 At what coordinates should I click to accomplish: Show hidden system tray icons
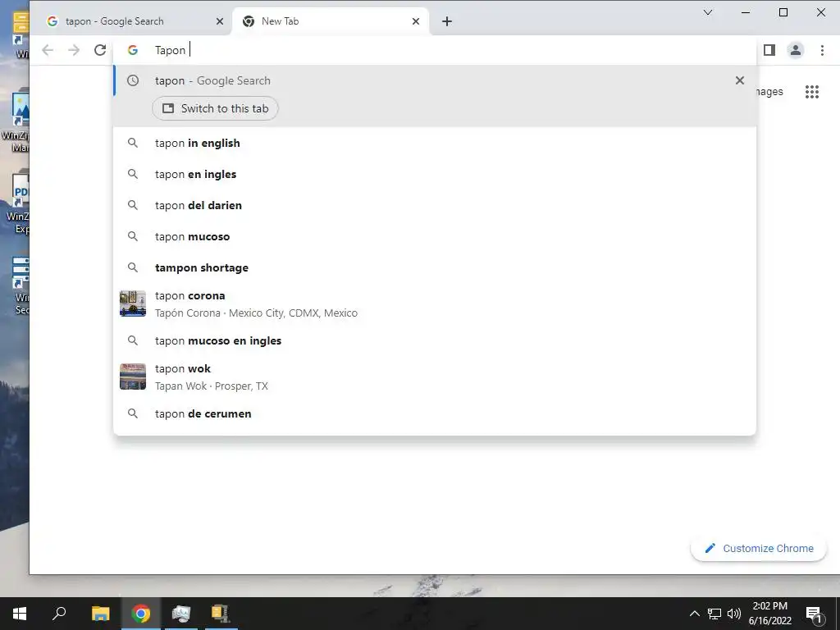click(x=694, y=614)
